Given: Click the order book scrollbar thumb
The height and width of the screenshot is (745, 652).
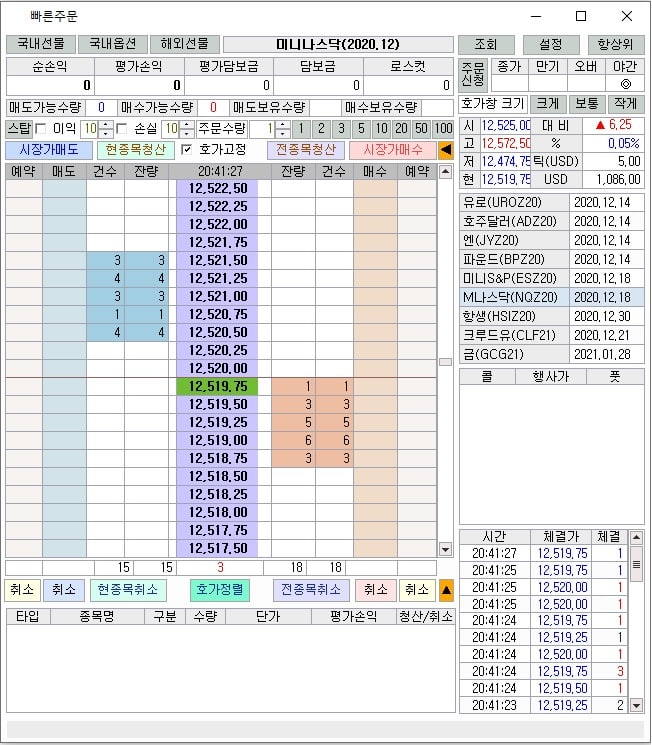Looking at the screenshot, I should pyautogui.click(x=445, y=362).
